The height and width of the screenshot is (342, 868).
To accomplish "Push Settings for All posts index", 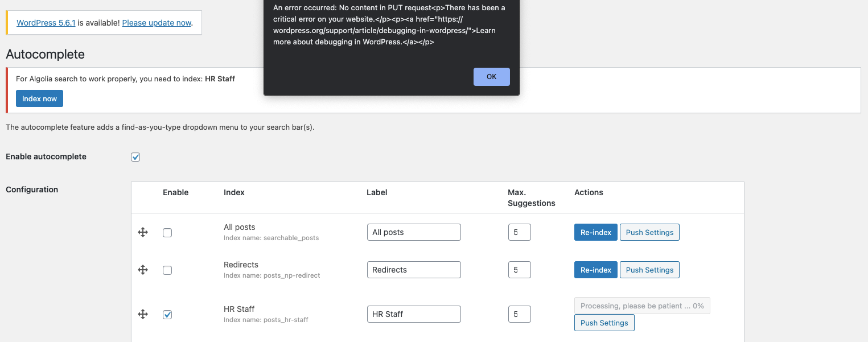I will 649,232.
